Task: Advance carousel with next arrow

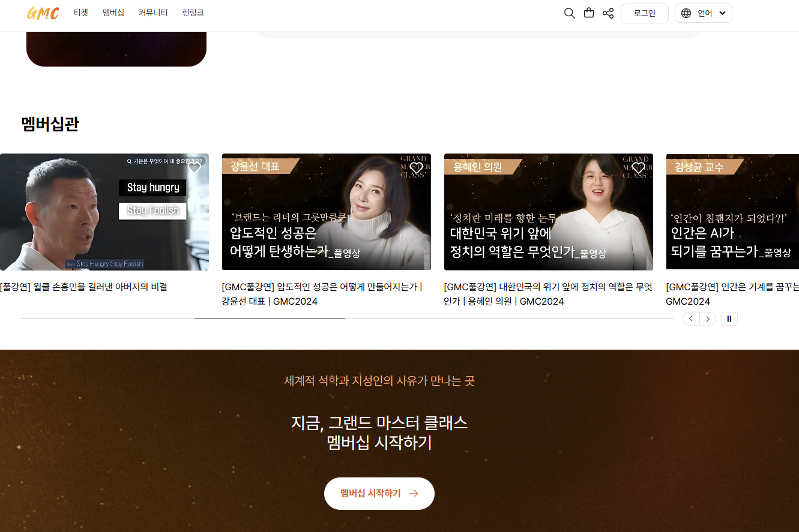Action: pos(708,319)
